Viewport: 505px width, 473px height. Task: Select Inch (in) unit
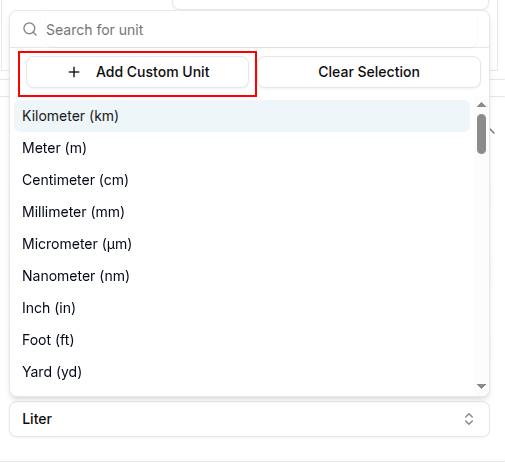[x=242, y=308]
